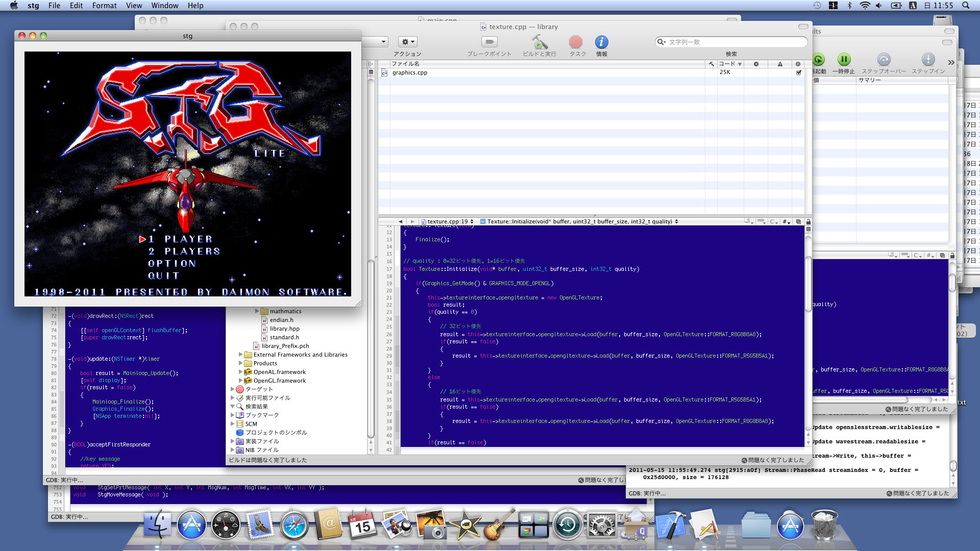Expand the SCM item in the sidebar

coord(233,423)
